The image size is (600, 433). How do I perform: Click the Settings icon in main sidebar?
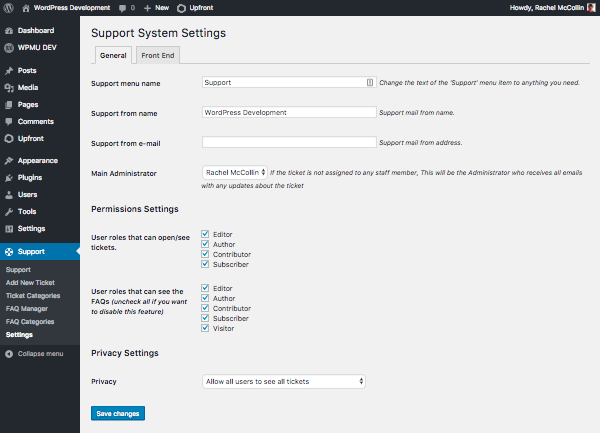click(x=9, y=229)
